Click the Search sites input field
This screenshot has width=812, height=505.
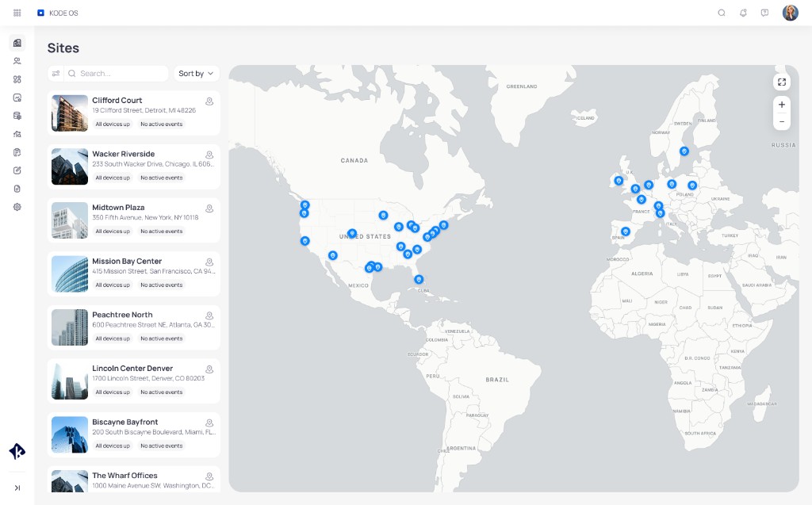click(117, 74)
